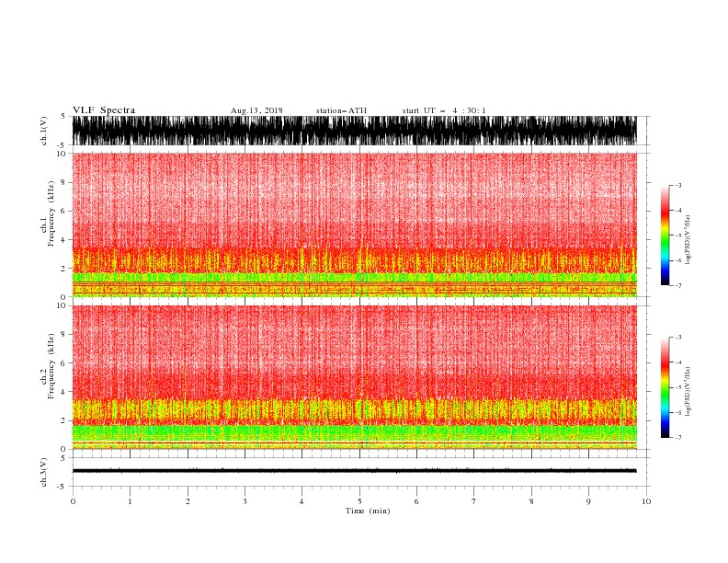Click the upper color scale bar for ch.1

click(x=665, y=235)
